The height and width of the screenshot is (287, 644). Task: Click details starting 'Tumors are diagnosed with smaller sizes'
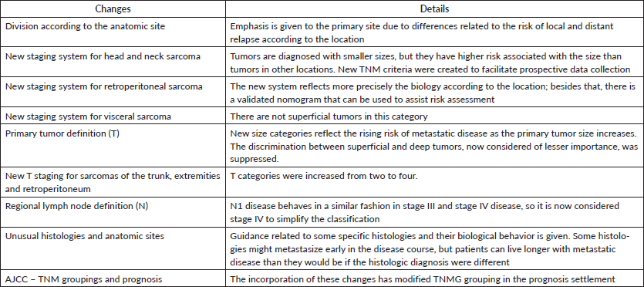[x=434, y=62]
